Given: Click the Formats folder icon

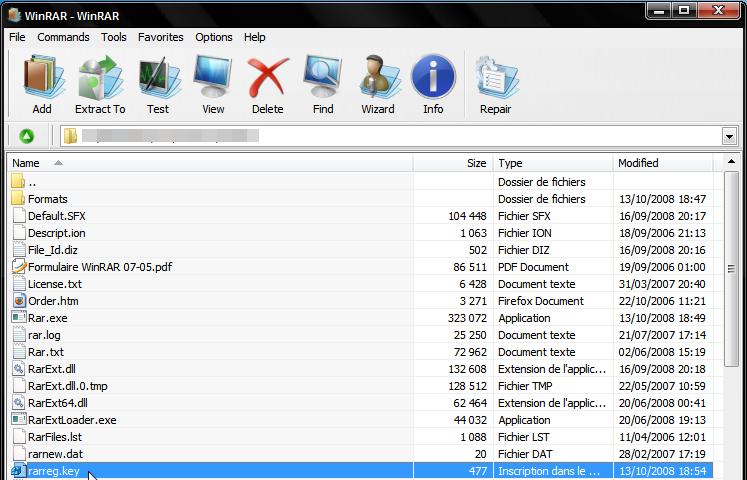Looking at the screenshot, I should [18, 198].
